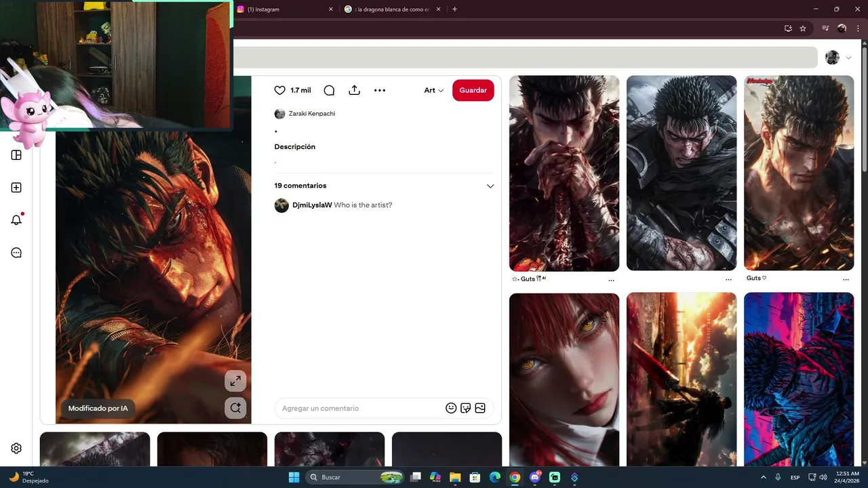Open volume control in system tray
The image size is (868, 488).
pos(823,477)
